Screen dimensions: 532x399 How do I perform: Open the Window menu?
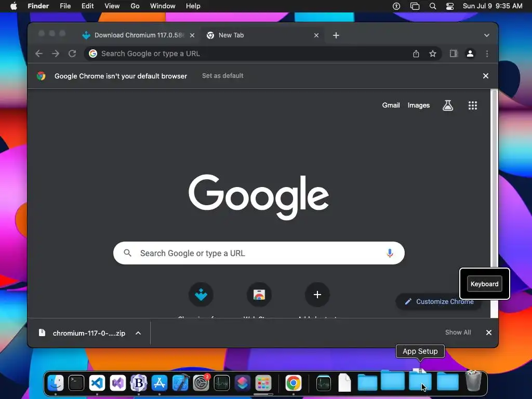click(163, 6)
